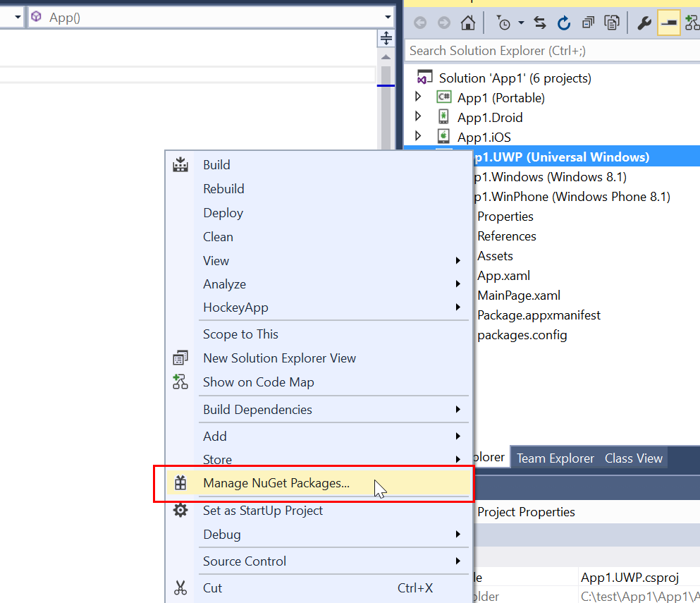Click the Show on Code Map icon
This screenshot has width=700, height=603.
pyautogui.click(x=180, y=382)
